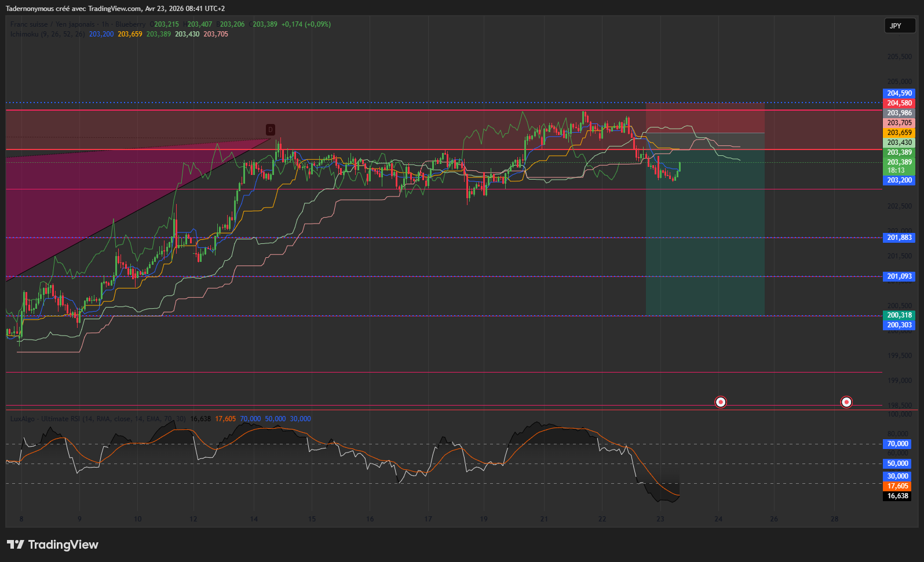Click the Ichimoku (9, 26, 52, 26) indicator legend
Image resolution: width=924 pixels, height=562 pixels.
pos(48,34)
